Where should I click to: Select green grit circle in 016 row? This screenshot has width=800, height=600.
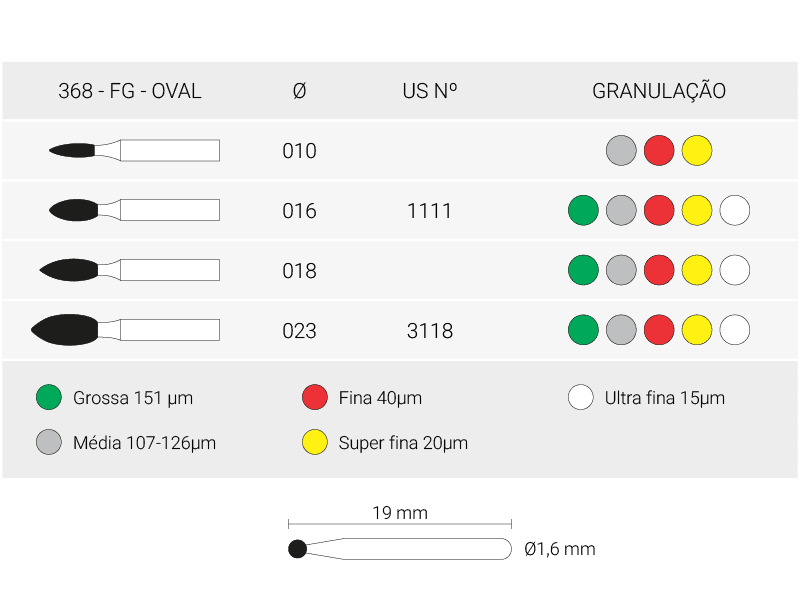tap(583, 210)
